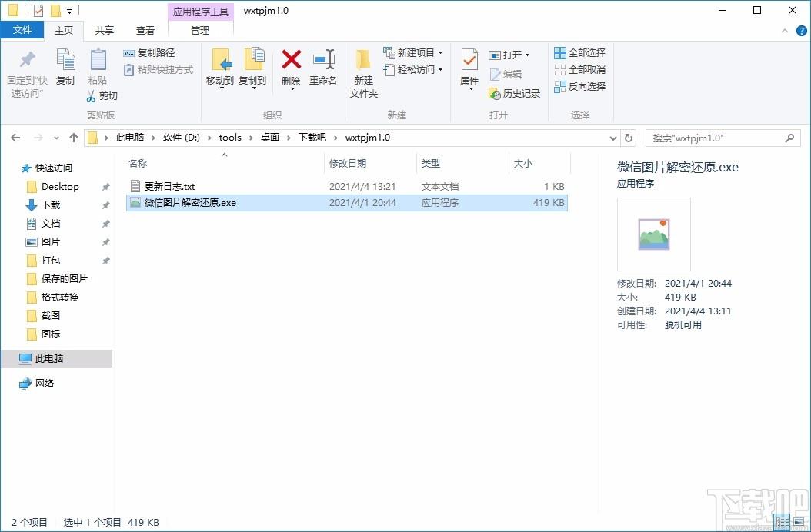The image size is (811, 532).
Task: Open the recent locations dropdown arrow
Action: click(56, 138)
